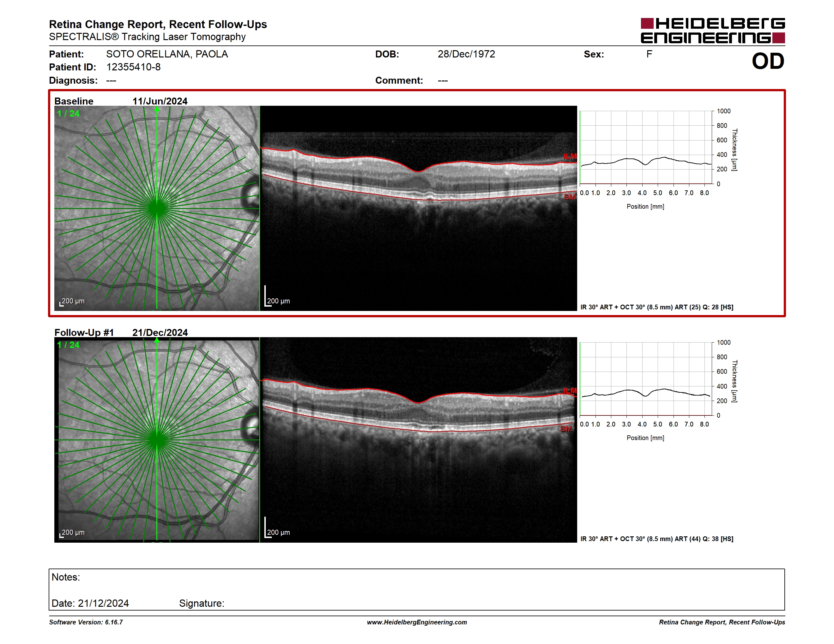Click patient name 'SOTO ORELLANA, PAOLA'
This screenshot has height=644, width=834.
tap(167, 54)
